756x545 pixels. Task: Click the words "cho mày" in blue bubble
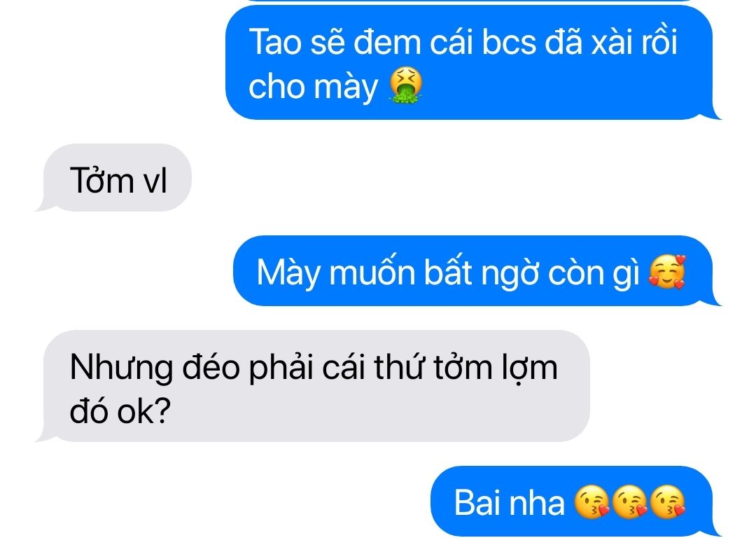point(313,88)
